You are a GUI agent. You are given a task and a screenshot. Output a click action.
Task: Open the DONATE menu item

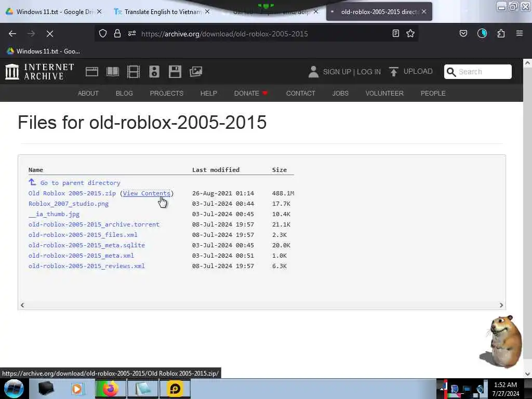pos(251,94)
